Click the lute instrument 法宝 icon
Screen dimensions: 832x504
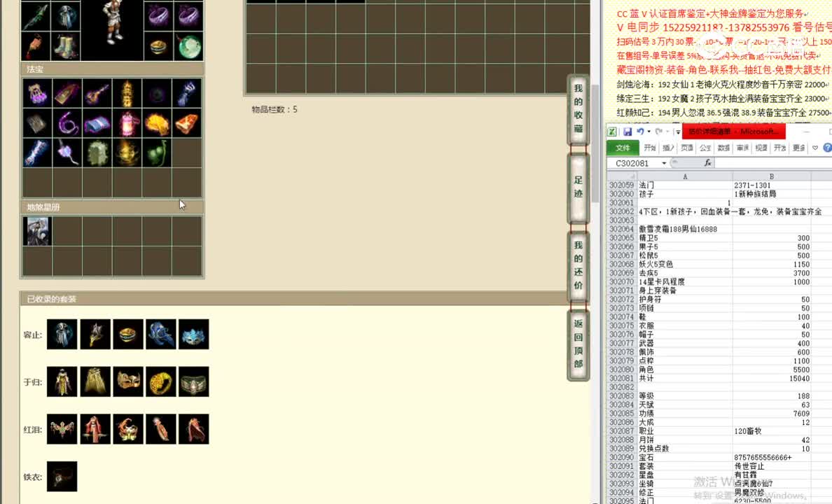pos(97,93)
